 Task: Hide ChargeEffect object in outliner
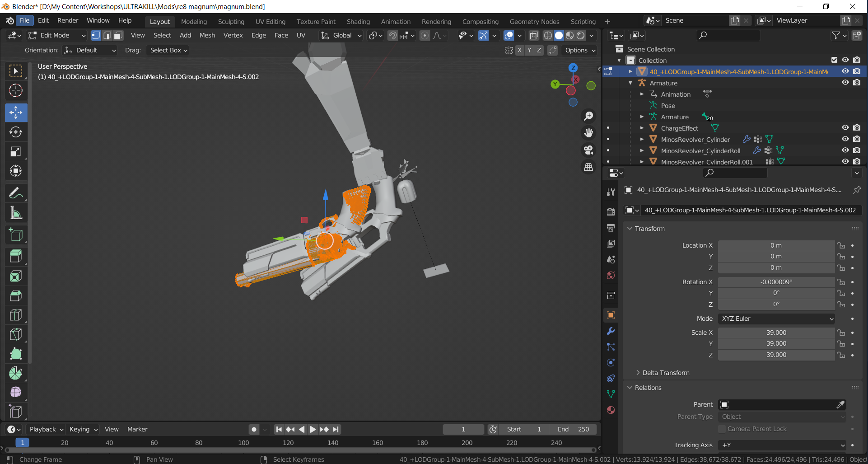pyautogui.click(x=845, y=128)
